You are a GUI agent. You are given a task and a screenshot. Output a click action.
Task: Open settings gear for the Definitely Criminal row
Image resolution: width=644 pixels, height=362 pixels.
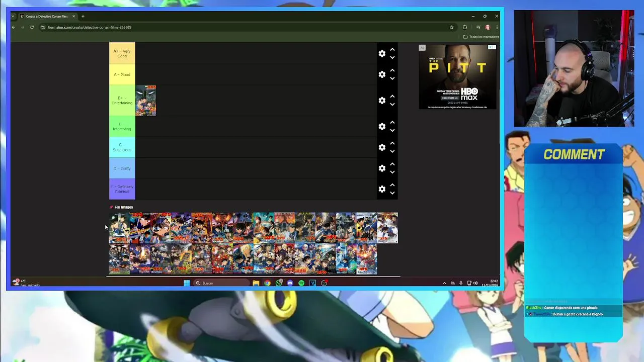pyautogui.click(x=382, y=189)
